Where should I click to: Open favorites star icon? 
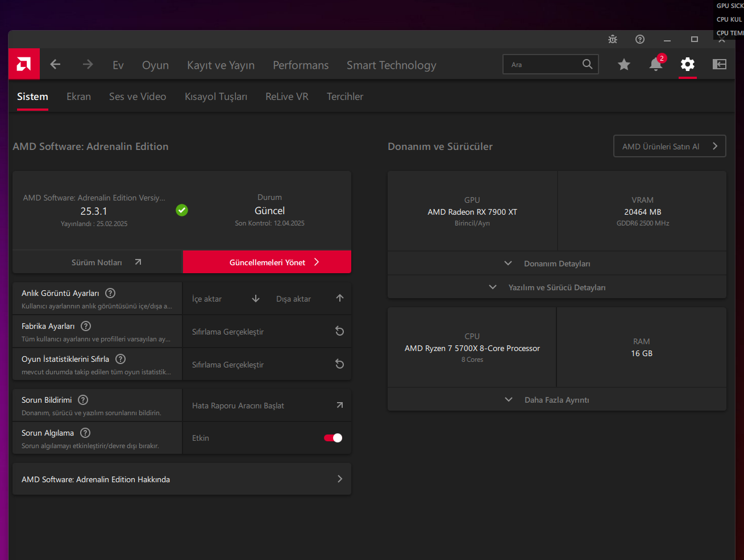click(624, 65)
